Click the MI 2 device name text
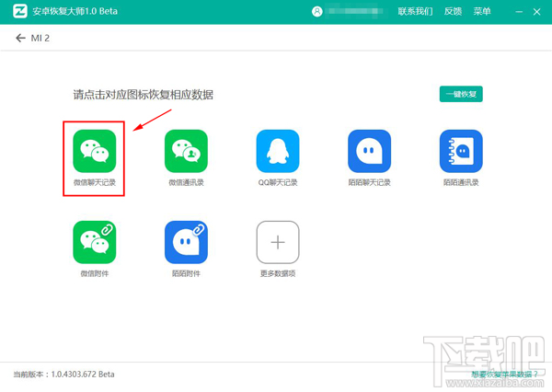Image resolution: width=552 pixels, height=392 pixels. click(40, 38)
